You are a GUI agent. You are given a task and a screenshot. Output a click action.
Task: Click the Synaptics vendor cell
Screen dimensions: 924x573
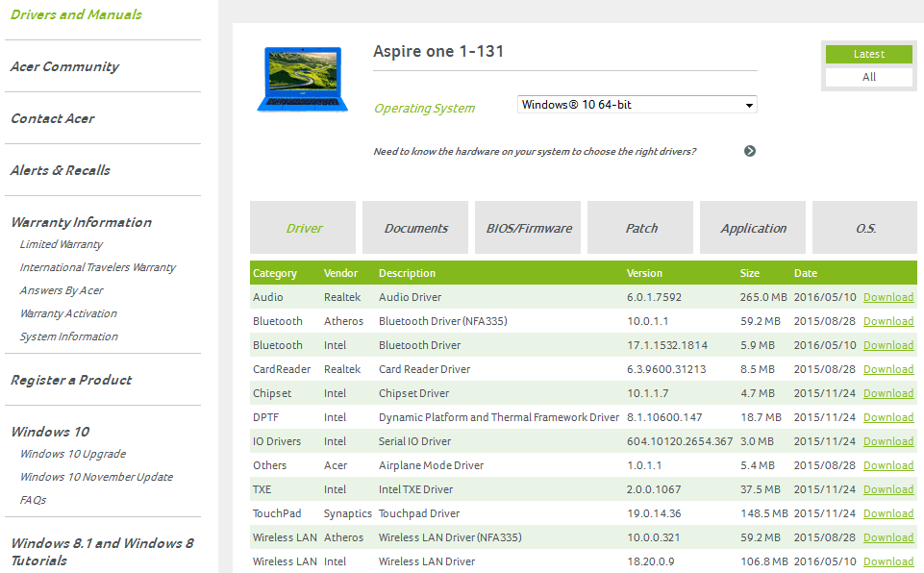(348, 513)
